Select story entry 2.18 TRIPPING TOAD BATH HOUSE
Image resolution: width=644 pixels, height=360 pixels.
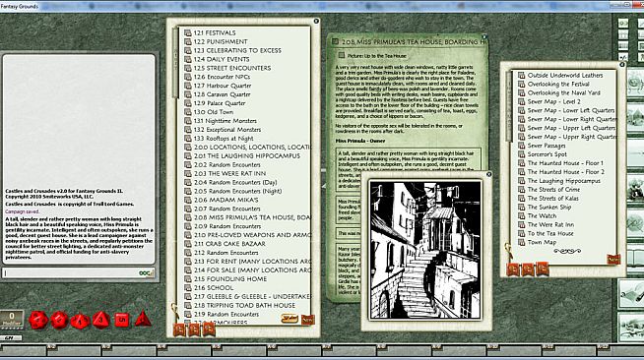pyautogui.click(x=244, y=306)
